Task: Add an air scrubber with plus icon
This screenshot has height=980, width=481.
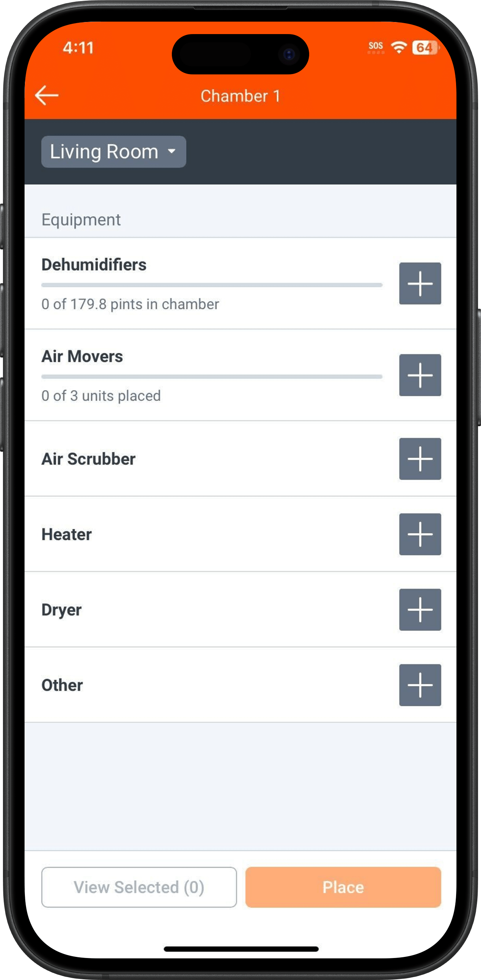Action: [420, 459]
